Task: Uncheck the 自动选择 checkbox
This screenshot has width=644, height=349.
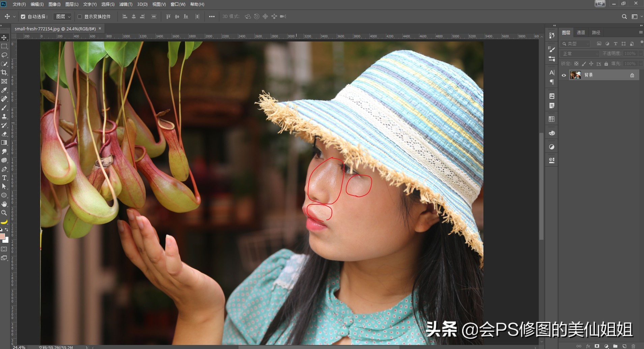Action: pos(23,17)
